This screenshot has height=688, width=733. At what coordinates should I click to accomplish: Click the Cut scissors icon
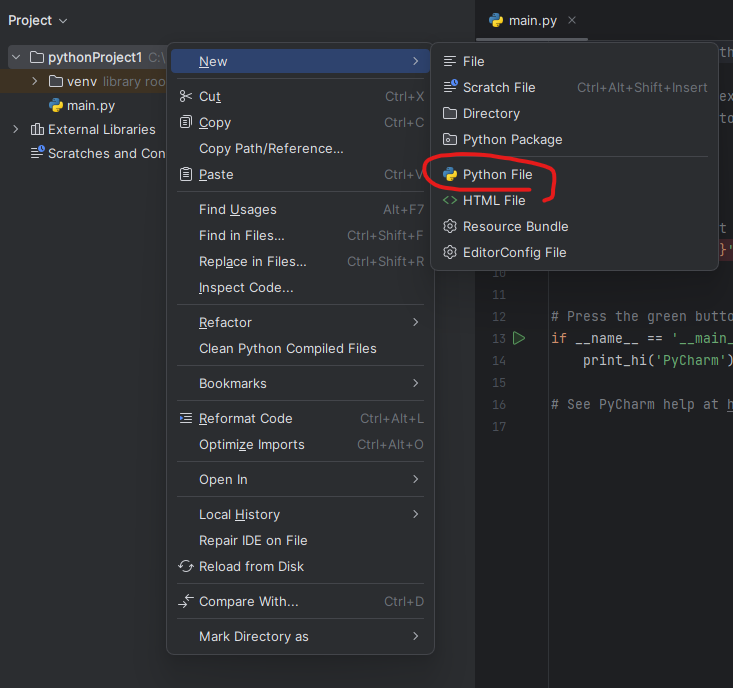(x=186, y=96)
